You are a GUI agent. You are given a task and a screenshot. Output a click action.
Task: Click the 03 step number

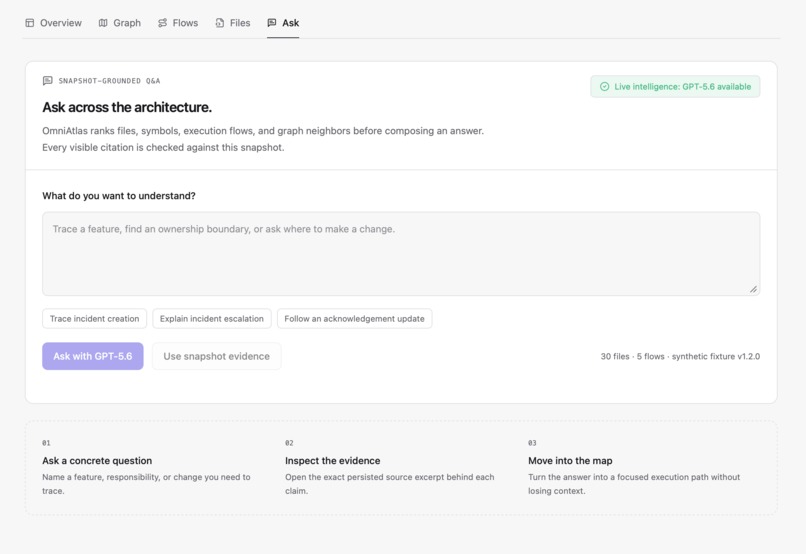532,443
